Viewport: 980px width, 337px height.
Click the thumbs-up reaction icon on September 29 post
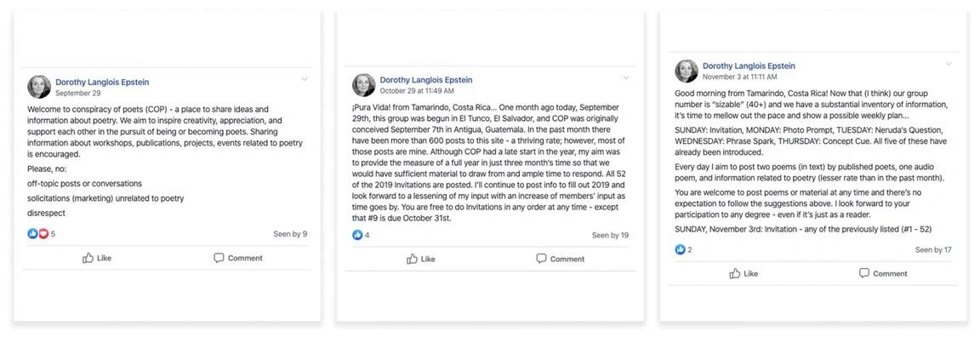(32, 234)
